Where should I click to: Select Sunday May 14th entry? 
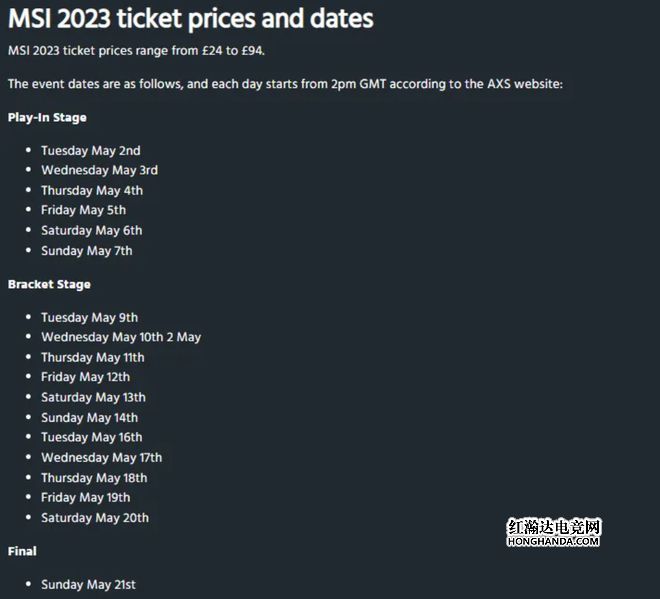coord(90,418)
